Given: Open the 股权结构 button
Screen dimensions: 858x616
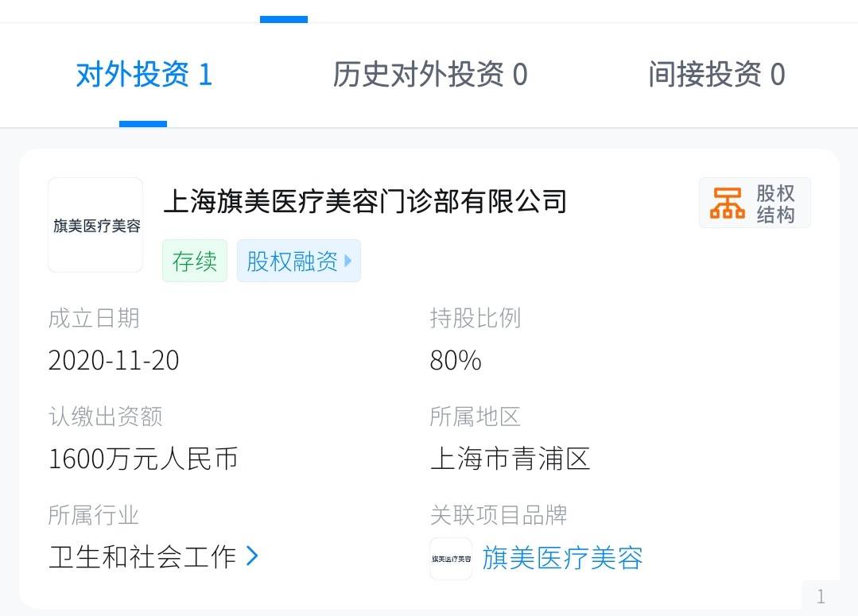Looking at the screenshot, I should pos(755,203).
